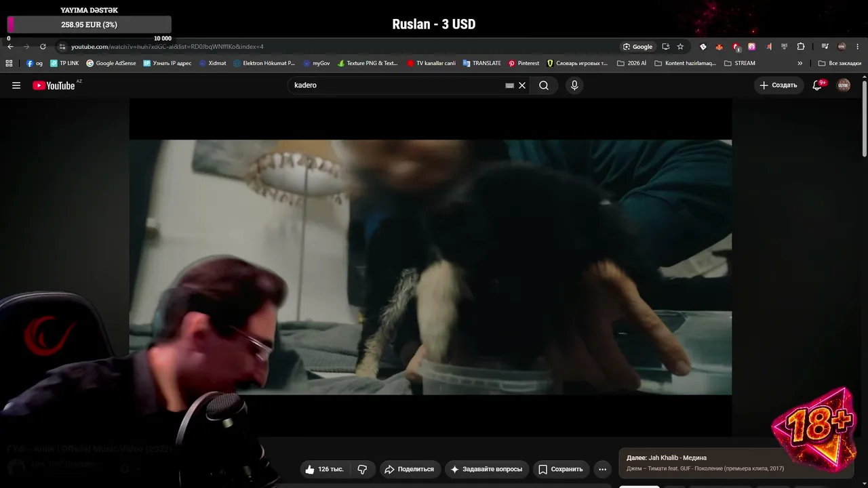Screen dimensions: 868x488
Task: Open the Chrome three-dot menu
Action: pos(858,47)
